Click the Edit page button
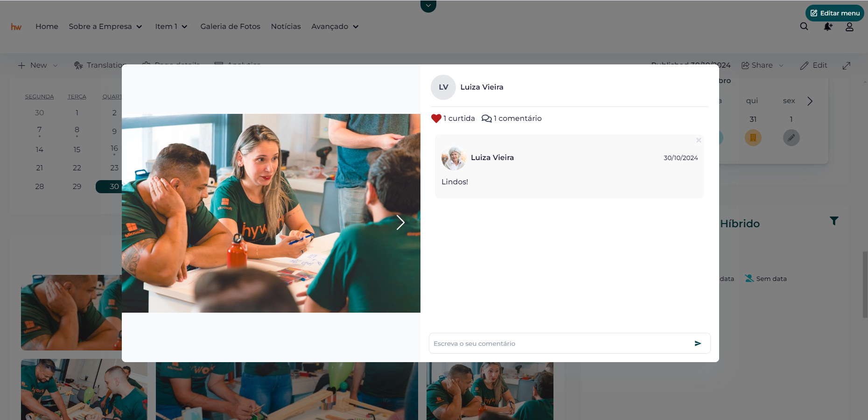The height and width of the screenshot is (420, 868). pyautogui.click(x=813, y=65)
